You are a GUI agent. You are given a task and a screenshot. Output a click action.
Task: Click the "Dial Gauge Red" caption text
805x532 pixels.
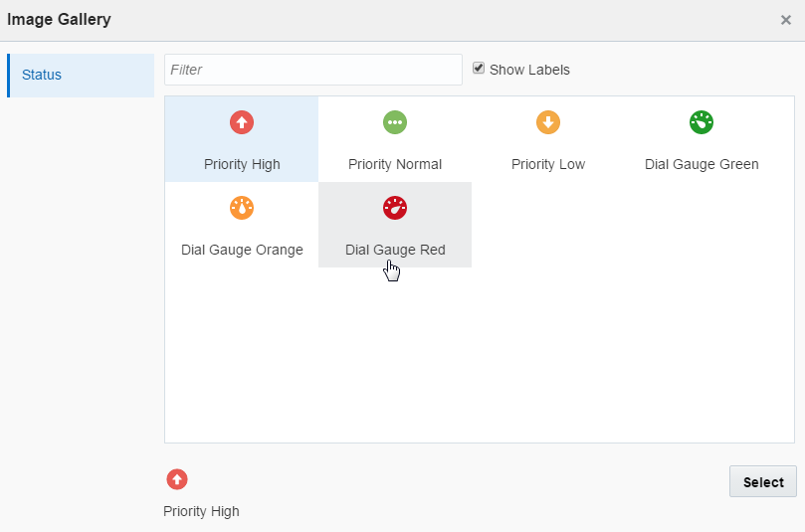pyautogui.click(x=395, y=250)
